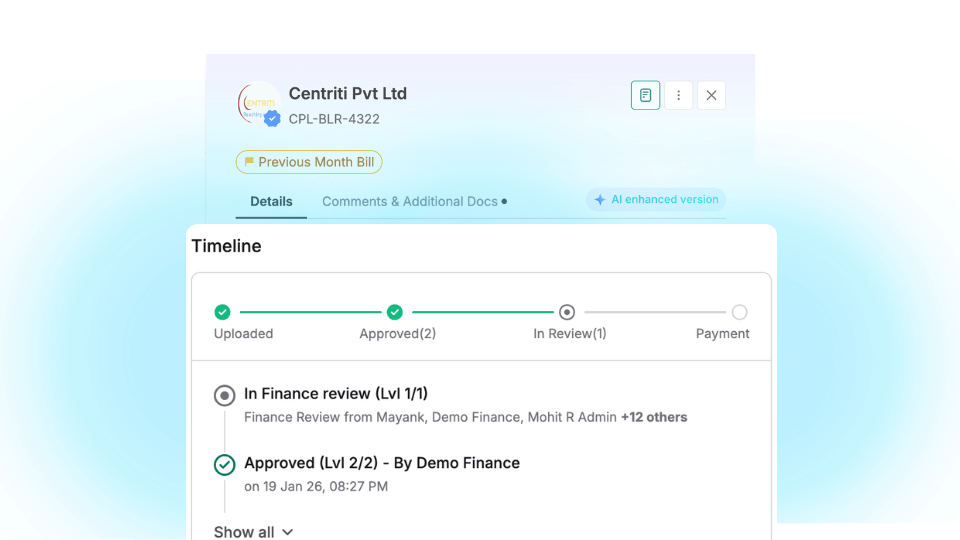Screen dimensions: 960x540
Task: Click the AI enhanced version button
Action: coord(656,200)
